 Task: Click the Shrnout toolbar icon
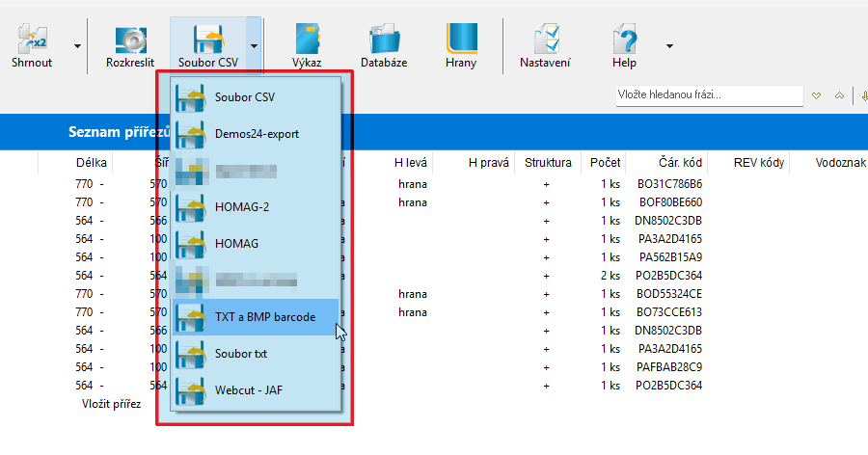tap(32, 46)
